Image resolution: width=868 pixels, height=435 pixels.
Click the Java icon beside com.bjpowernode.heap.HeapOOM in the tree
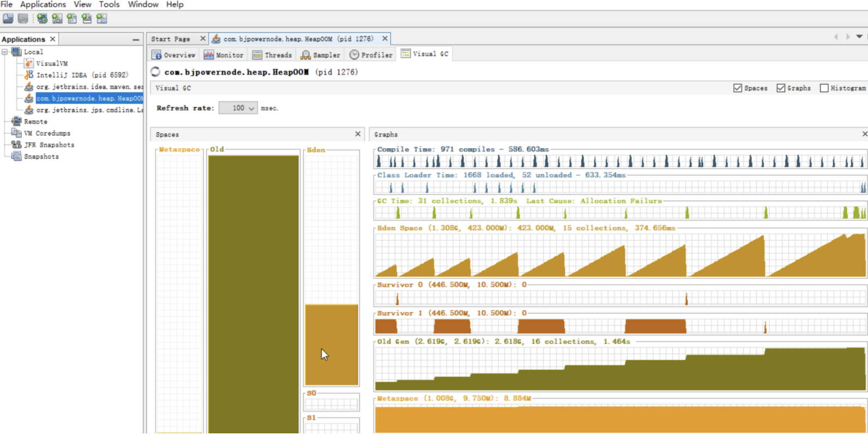[x=29, y=98]
